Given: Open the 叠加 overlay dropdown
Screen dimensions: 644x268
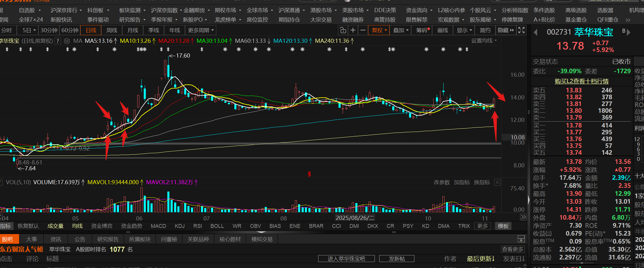Looking at the screenshot, I should pos(401,30).
